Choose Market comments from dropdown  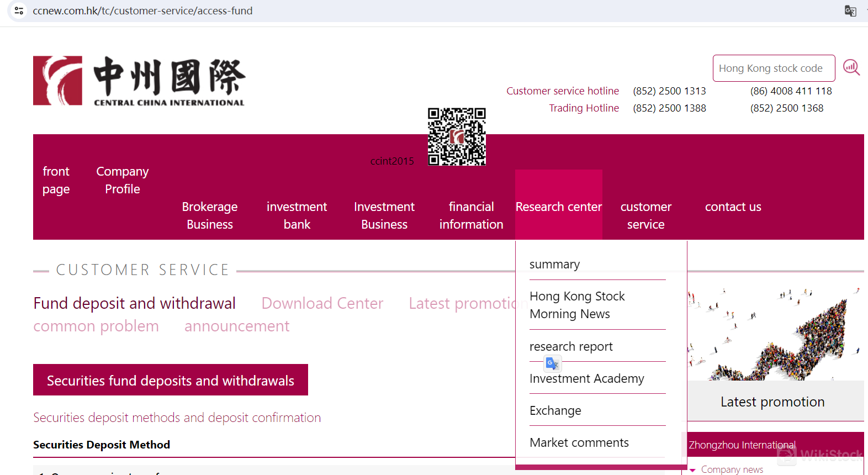tap(579, 442)
